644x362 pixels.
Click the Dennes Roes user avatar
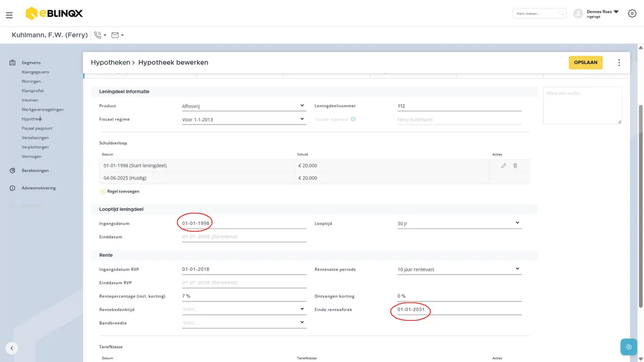tap(578, 13)
